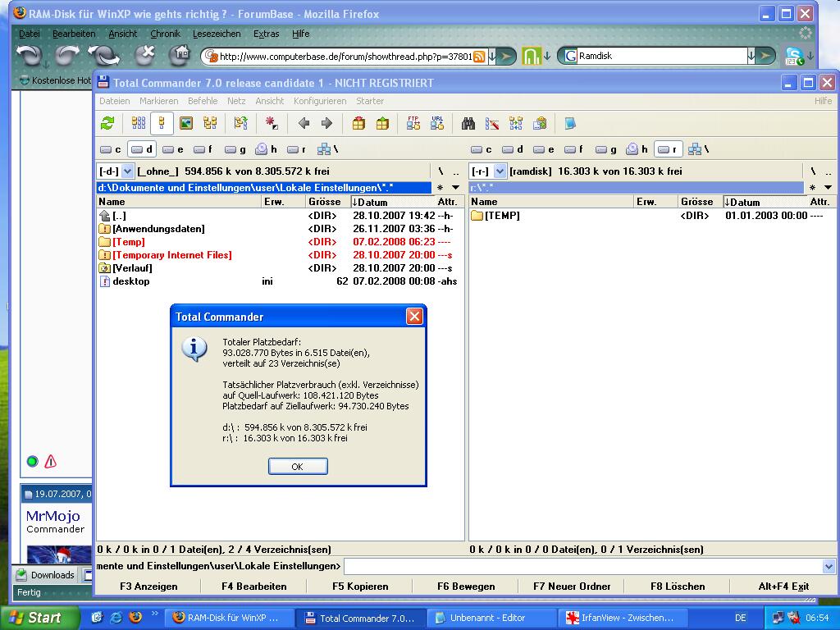840x630 pixels.
Task: Open the binoculars search files icon
Action: point(468,124)
